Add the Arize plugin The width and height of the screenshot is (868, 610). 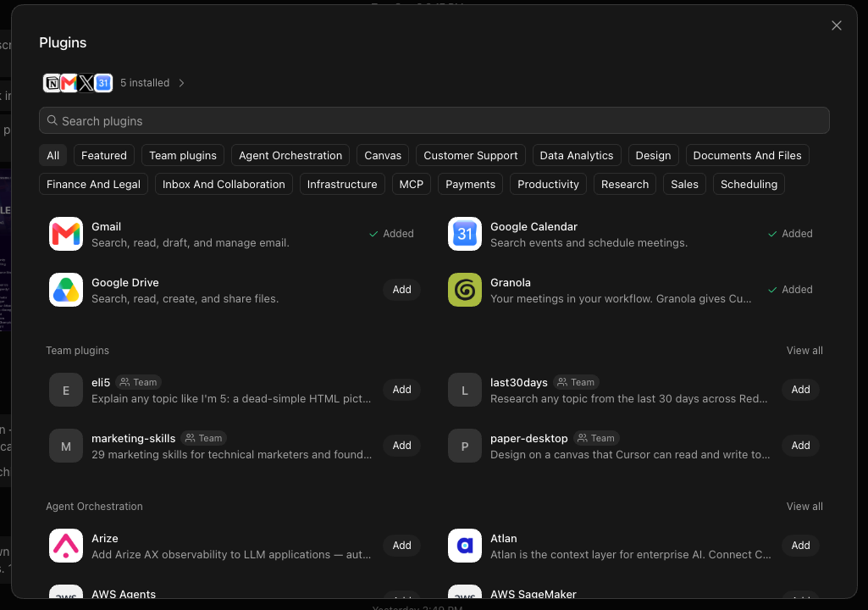pyautogui.click(x=402, y=546)
